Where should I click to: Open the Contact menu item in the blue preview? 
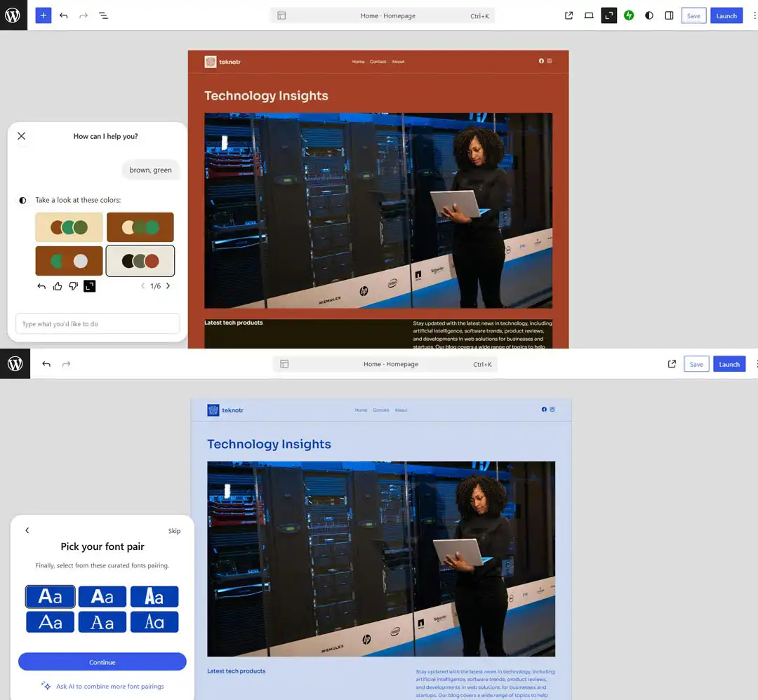pos(381,410)
